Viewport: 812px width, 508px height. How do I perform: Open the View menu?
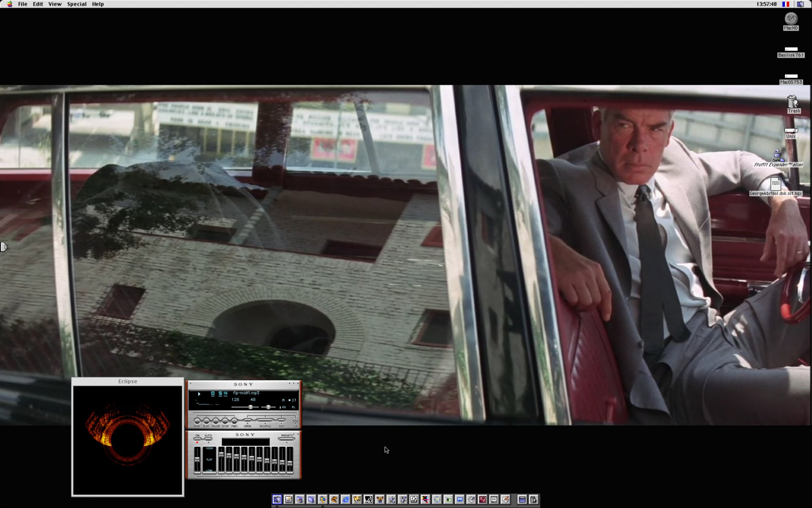[x=55, y=4]
